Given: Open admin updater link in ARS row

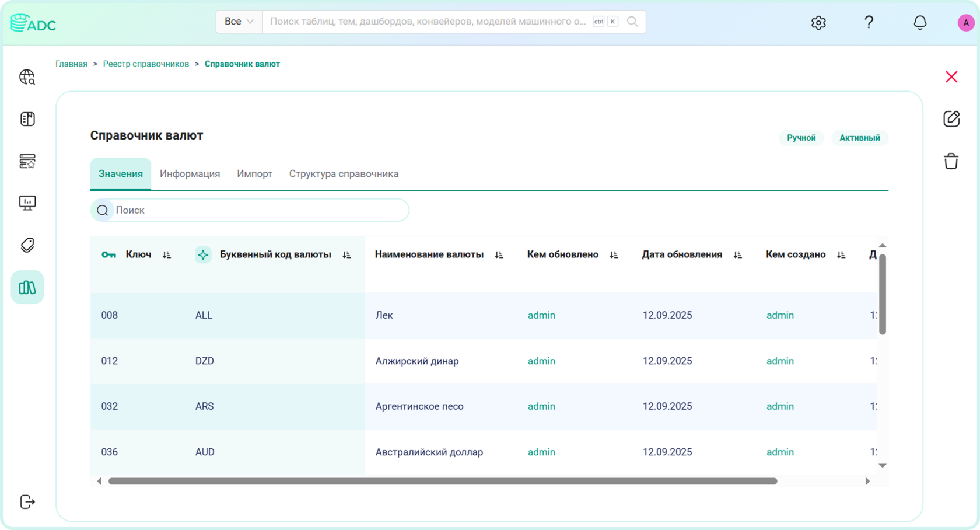Looking at the screenshot, I should 541,406.
